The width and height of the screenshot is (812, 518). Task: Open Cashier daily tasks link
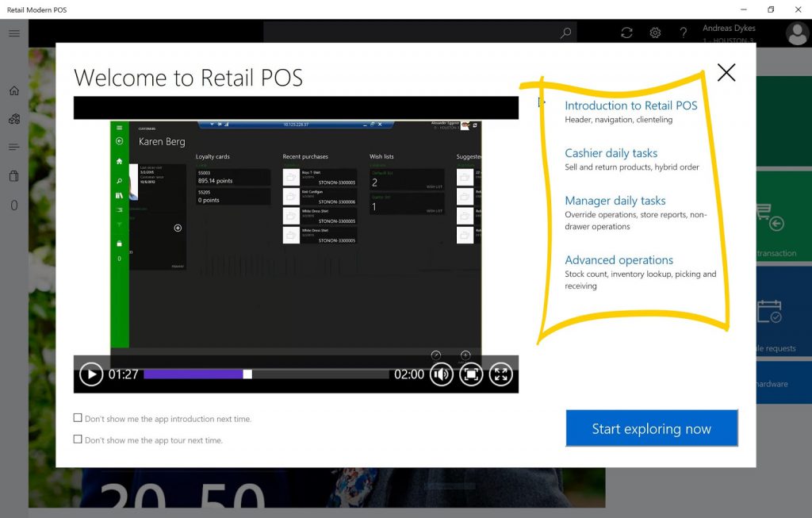point(611,153)
